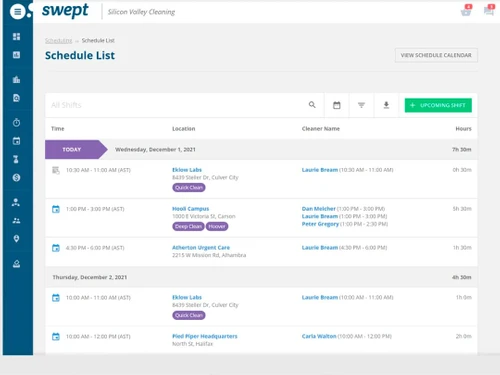The height and width of the screenshot is (375, 500).
Task: Click the green Upcoming Shift button
Action: [438, 105]
